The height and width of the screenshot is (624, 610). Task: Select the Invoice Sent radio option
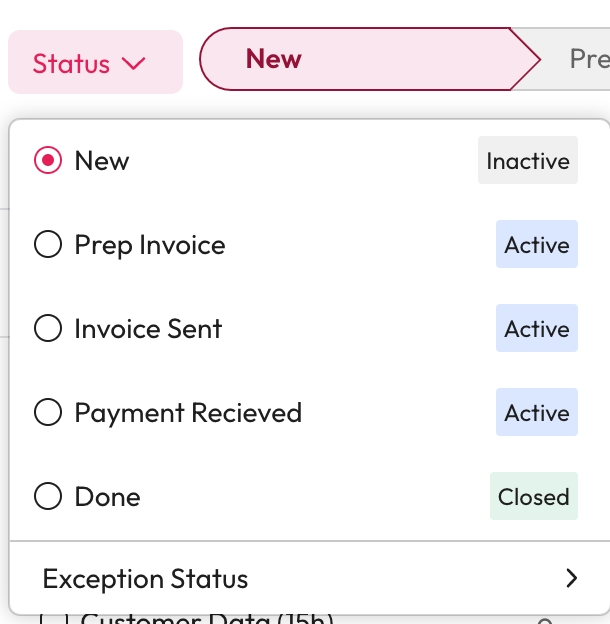click(48, 329)
